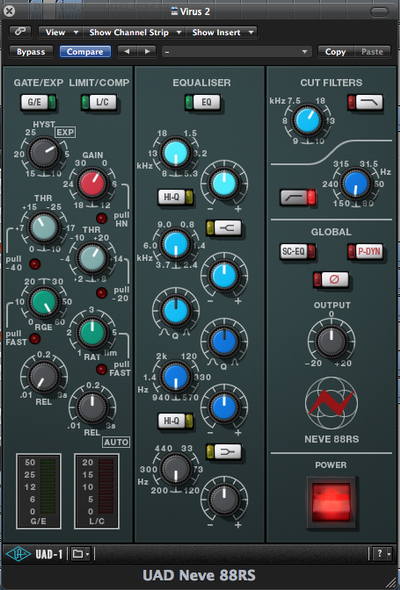The image size is (400, 590).
Task: Click the Paste button
Action: point(372,52)
